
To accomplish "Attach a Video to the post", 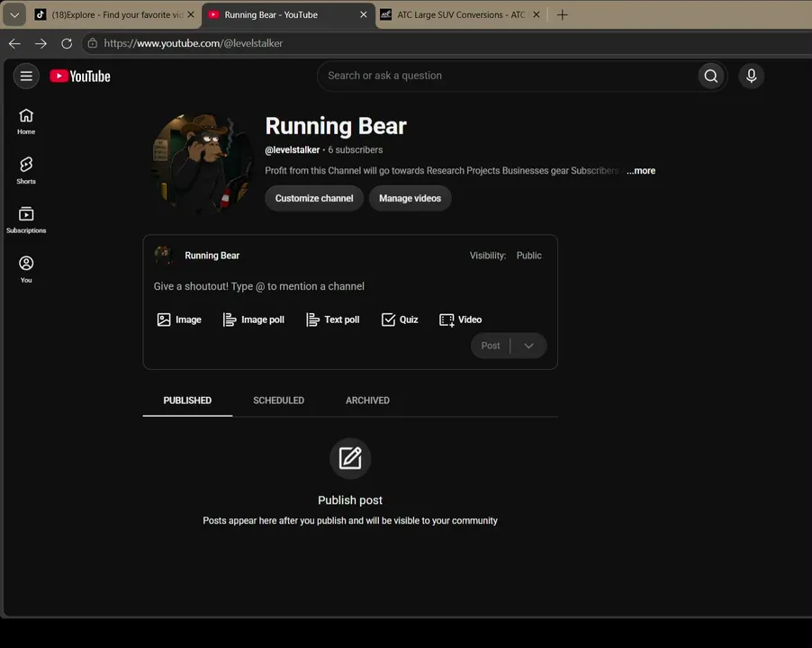I will pyautogui.click(x=460, y=319).
